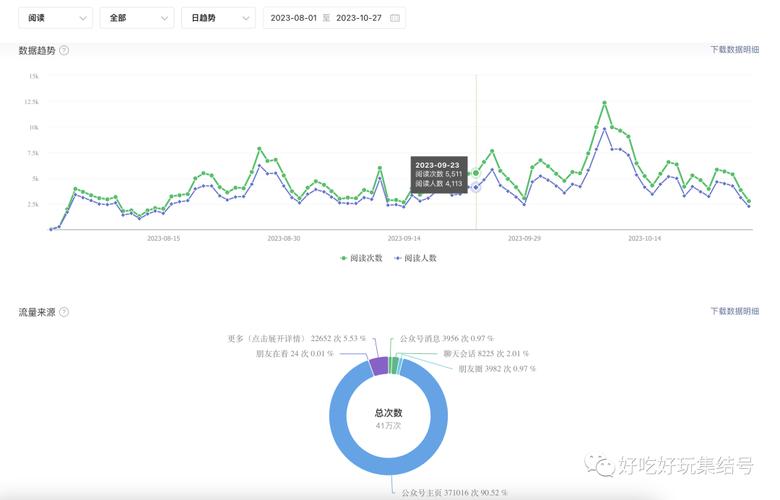
Task: Click help icon beside 流量来源
Action: (x=64, y=312)
